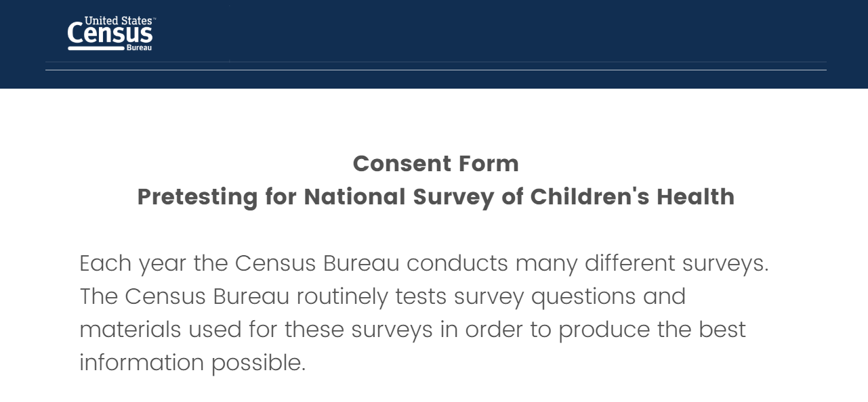
Task: Click the words "information possible."
Action: click(x=192, y=363)
